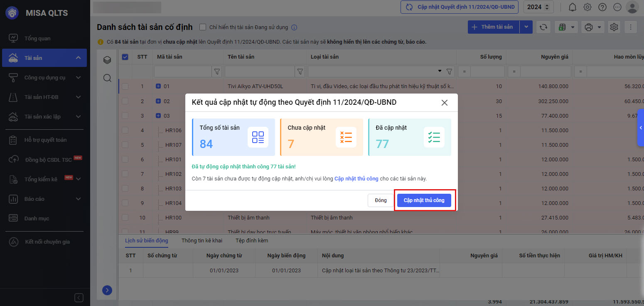Screen dimensions: 644x306
Task: Click Cập nhật thủ công button
Action: 424,200
